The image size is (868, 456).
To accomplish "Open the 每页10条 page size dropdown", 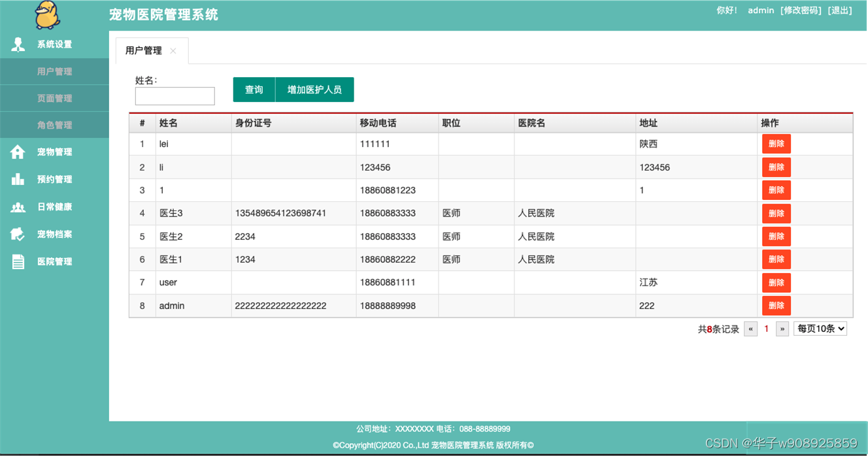I will 820,329.
